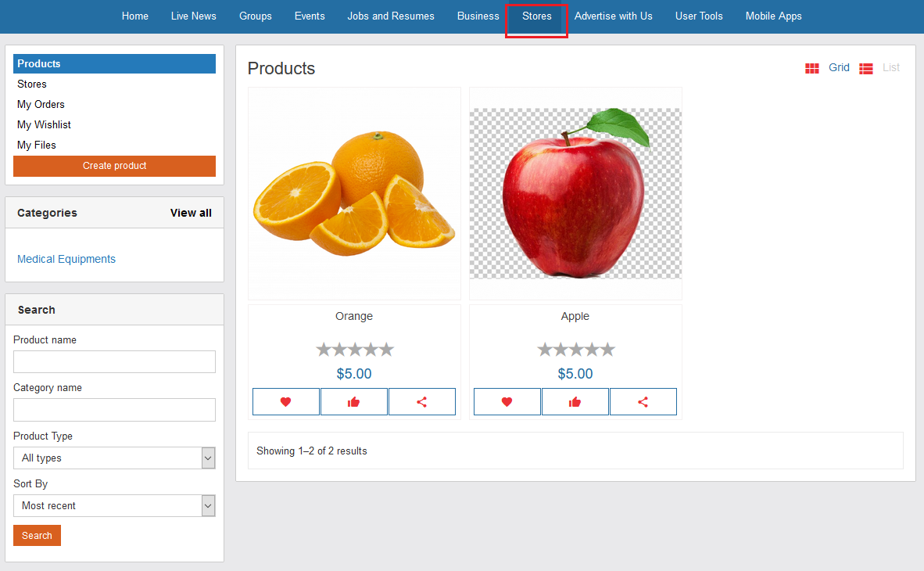Share the Apple product
This screenshot has height=571, width=924.
point(643,402)
